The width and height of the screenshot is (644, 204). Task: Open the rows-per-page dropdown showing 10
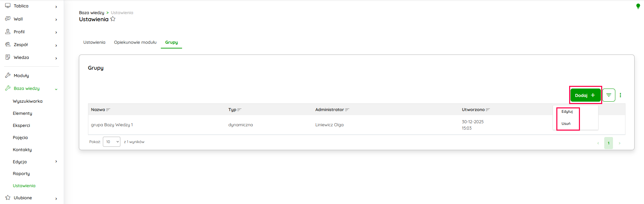pyautogui.click(x=112, y=142)
